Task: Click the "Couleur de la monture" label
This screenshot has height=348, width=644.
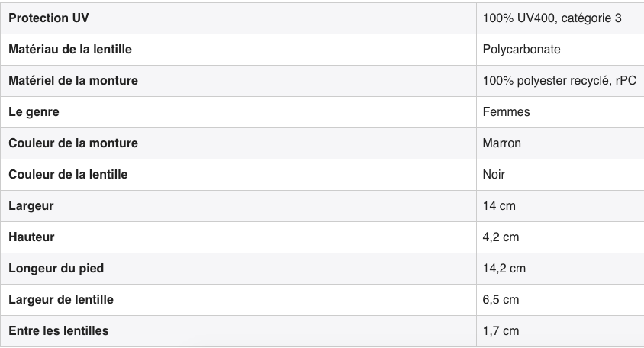Action: pyautogui.click(x=73, y=143)
